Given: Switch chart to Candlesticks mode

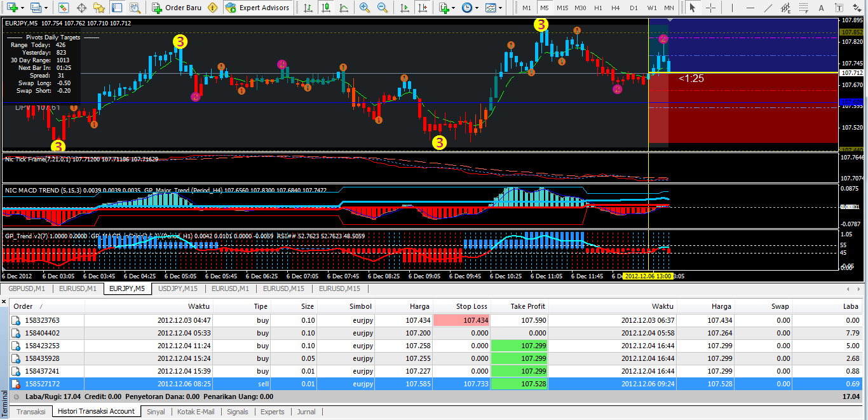Looking at the screenshot, I should (x=326, y=8).
